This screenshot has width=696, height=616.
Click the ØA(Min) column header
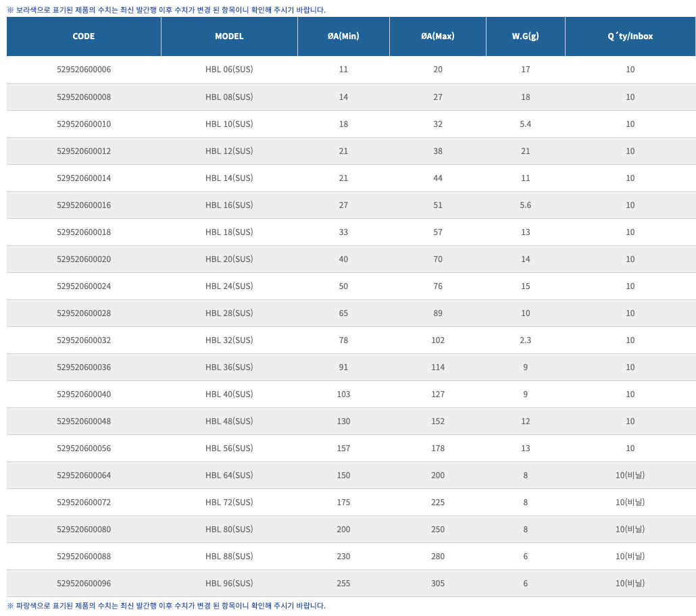click(x=343, y=36)
